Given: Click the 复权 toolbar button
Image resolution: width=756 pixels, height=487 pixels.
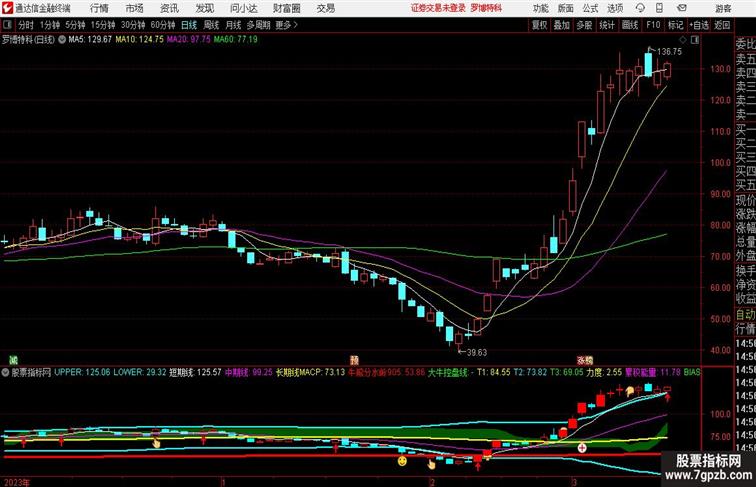Looking at the screenshot, I should click(x=540, y=25).
